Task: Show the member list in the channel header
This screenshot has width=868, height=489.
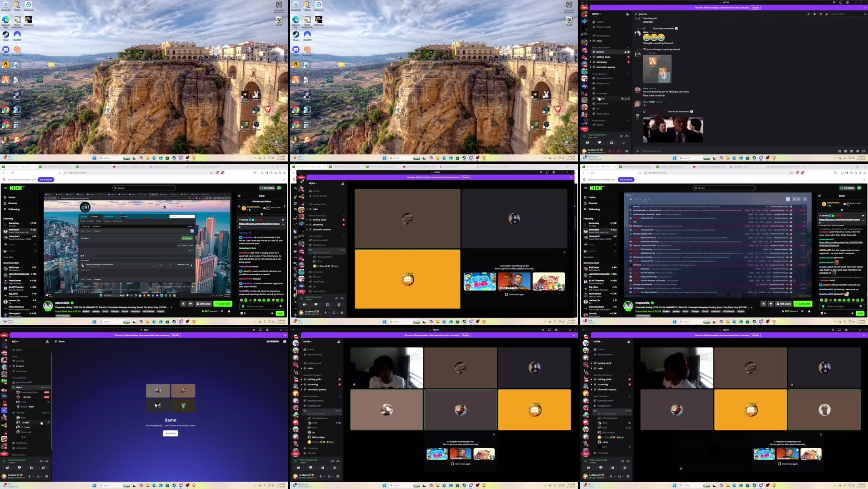Action: click(826, 14)
